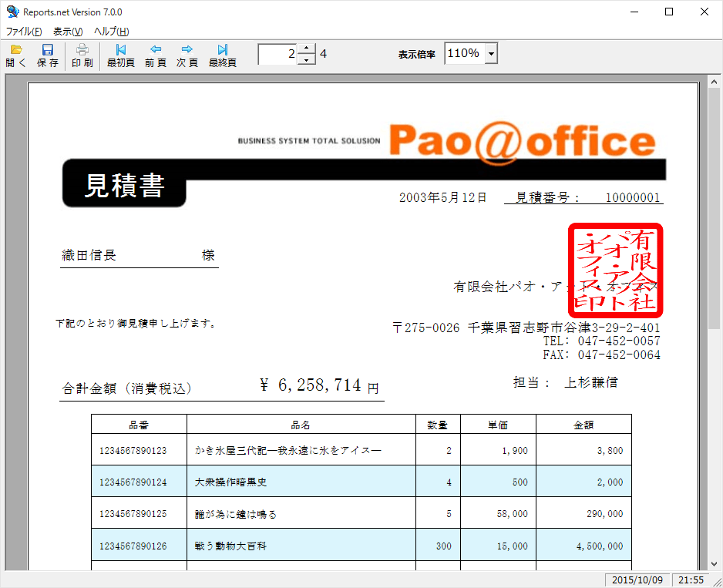Decrease page number with down spinner arrow

point(307,59)
